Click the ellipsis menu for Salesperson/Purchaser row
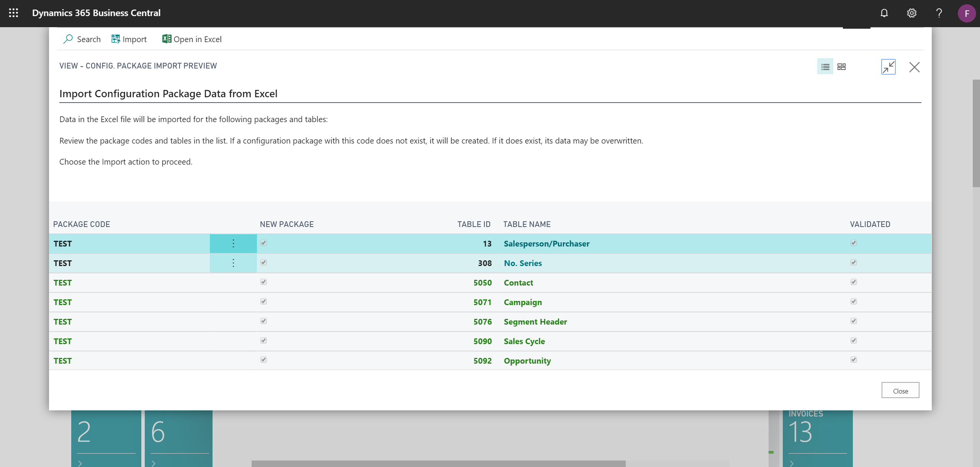The width and height of the screenshot is (980, 467). pos(233,243)
